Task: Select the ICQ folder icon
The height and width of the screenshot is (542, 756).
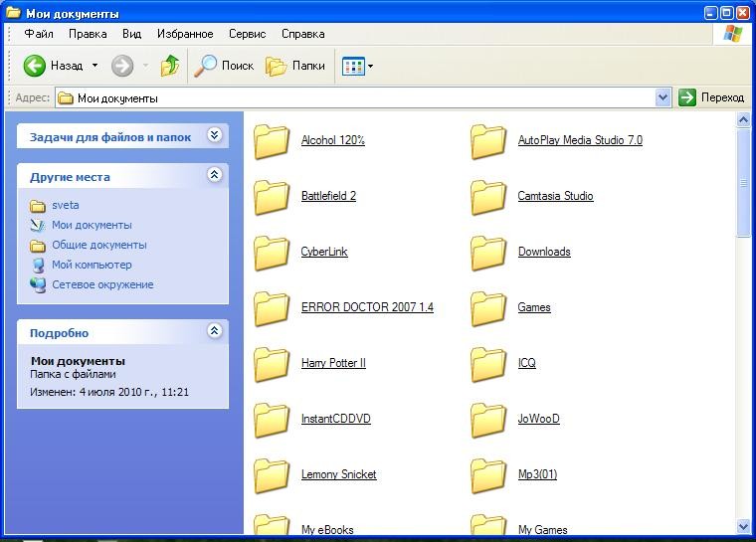Action: [488, 364]
